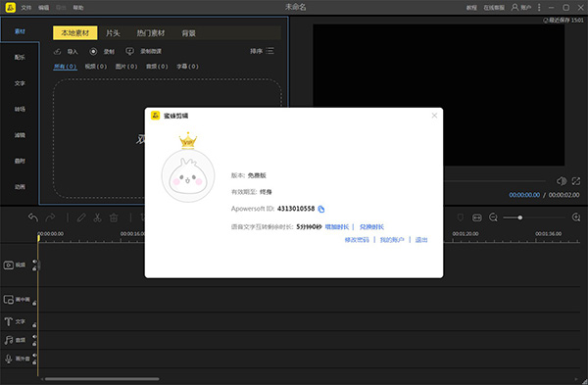
Task: Toggle the audio track lock
Action: (34, 344)
